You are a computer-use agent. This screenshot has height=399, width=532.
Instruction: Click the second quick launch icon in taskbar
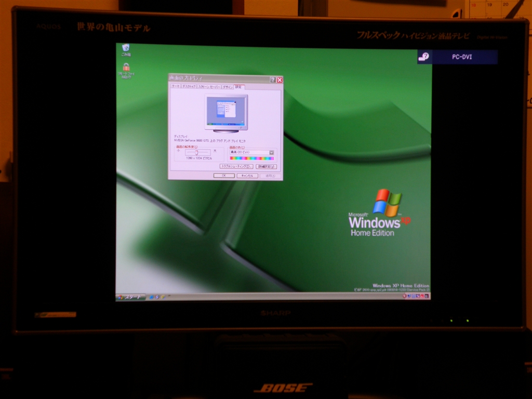pos(157,297)
